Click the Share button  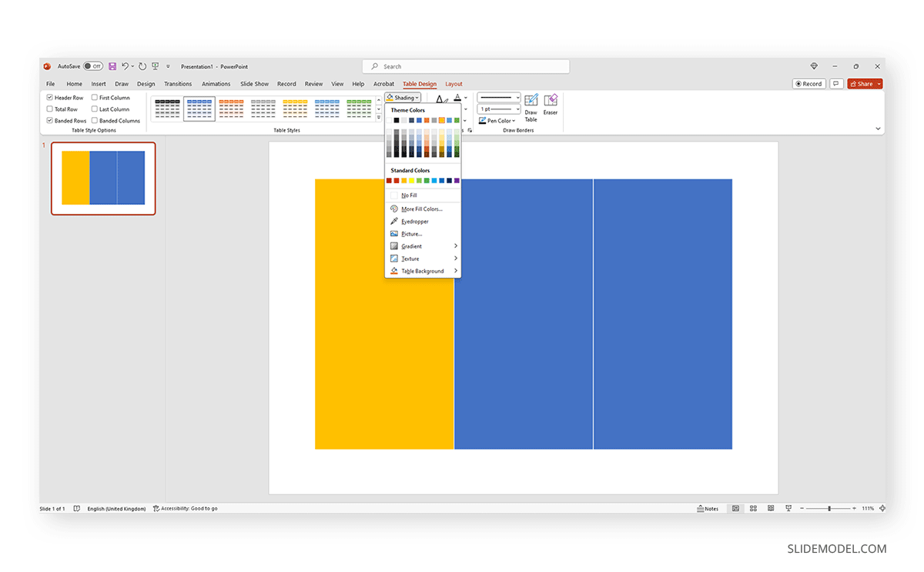point(865,84)
